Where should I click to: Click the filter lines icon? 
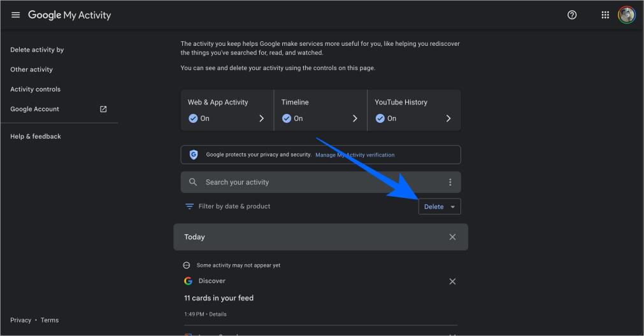pos(189,206)
